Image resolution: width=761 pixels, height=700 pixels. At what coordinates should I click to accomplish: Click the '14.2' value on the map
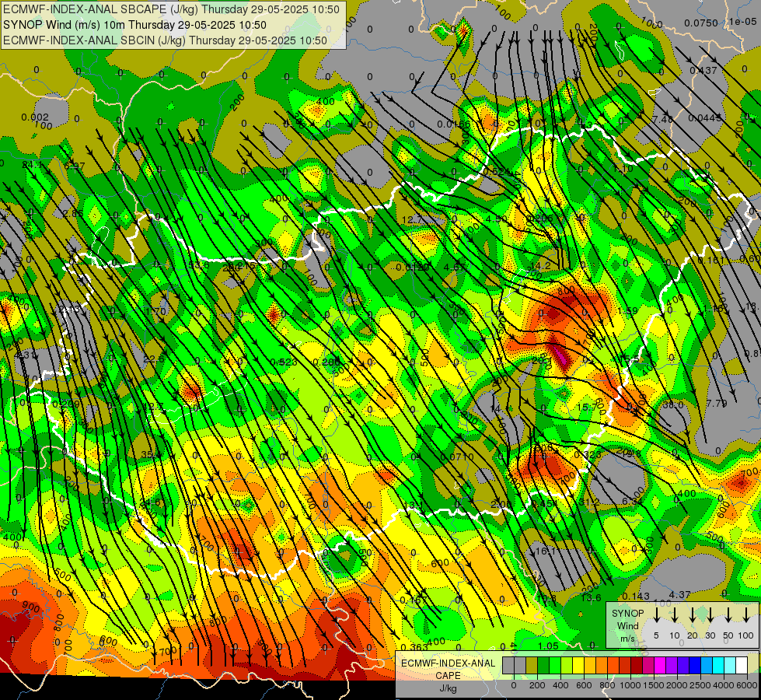pos(541,266)
